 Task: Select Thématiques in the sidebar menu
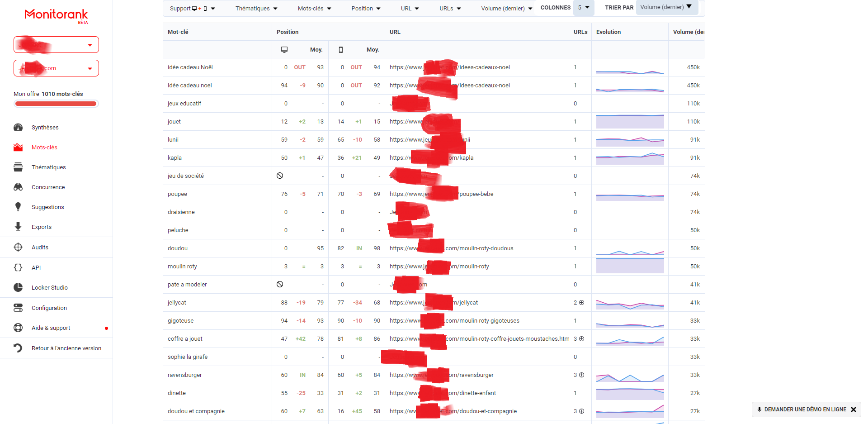click(x=48, y=167)
